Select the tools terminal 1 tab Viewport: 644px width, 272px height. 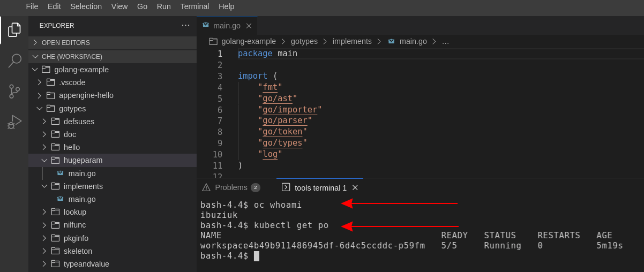pyautogui.click(x=320, y=187)
